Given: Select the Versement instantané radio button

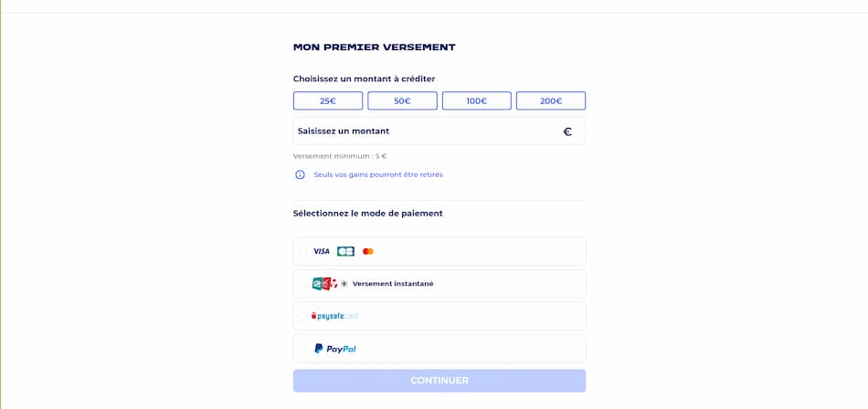Looking at the screenshot, I should click(302, 284).
